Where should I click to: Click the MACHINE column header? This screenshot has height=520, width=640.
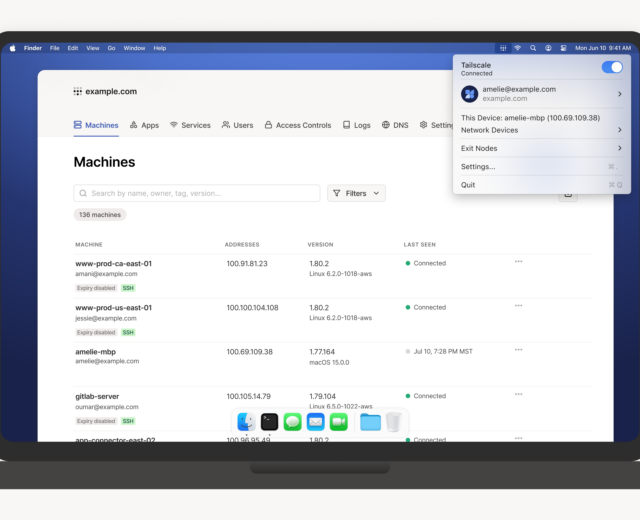click(89, 244)
